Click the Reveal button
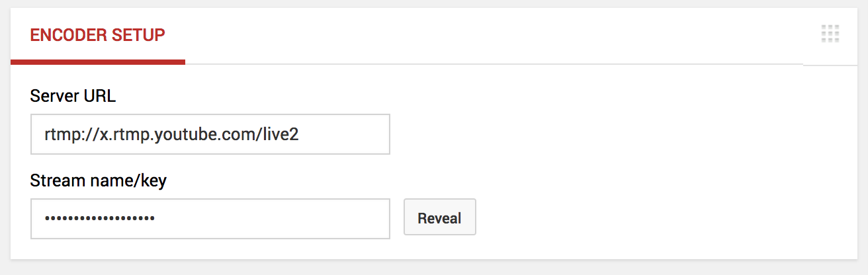The width and height of the screenshot is (868, 275). 439,218
